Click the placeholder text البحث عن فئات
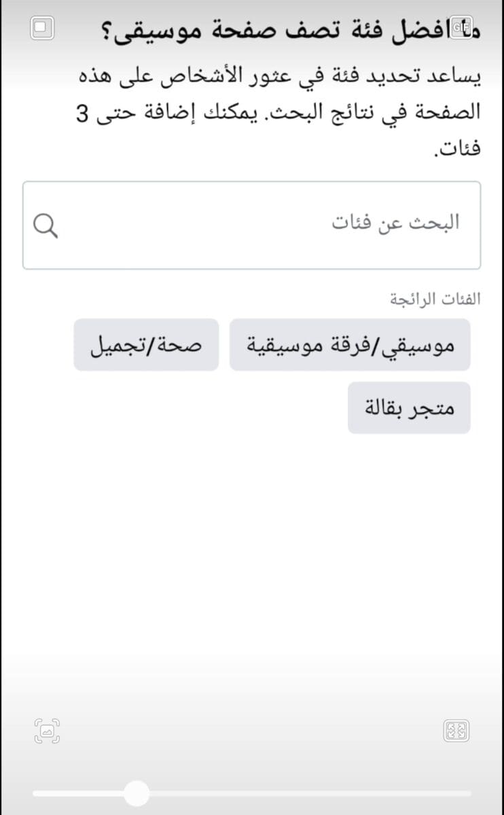 [x=395, y=223]
